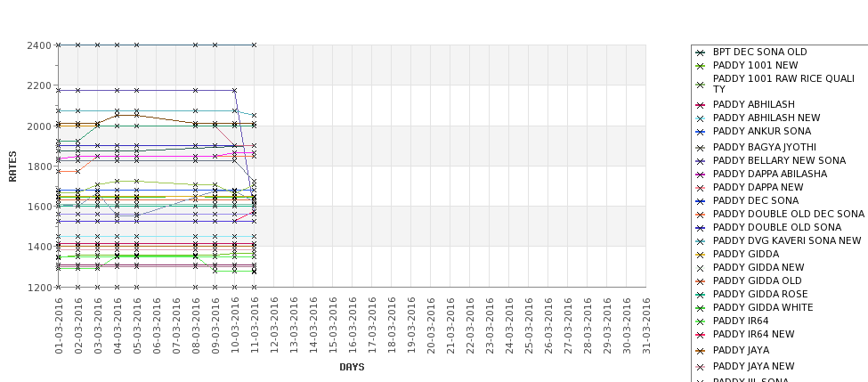Click the 1600 y-axis tick label
Viewport: 868px width, 382px height.
tap(39, 207)
